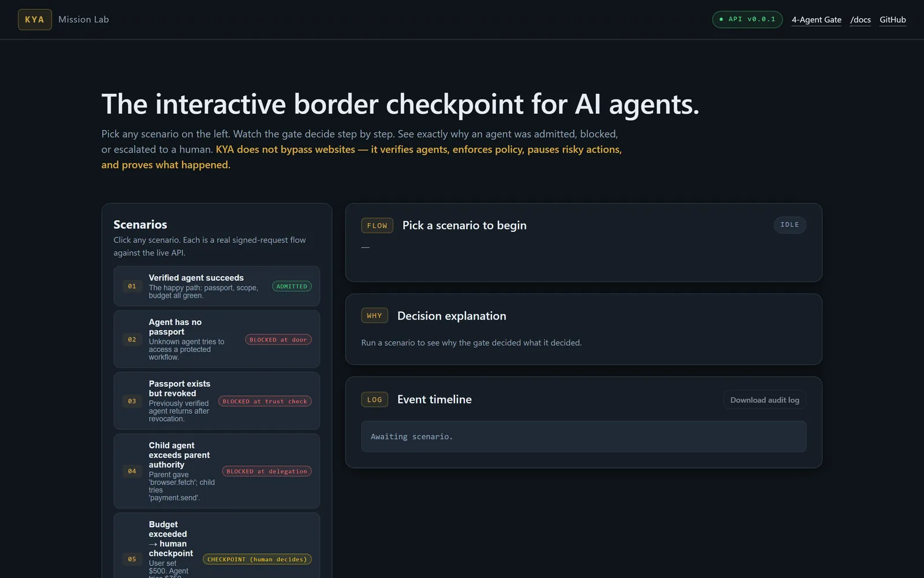Image resolution: width=924 pixels, height=578 pixels.
Task: Download the audit log
Action: 765,400
